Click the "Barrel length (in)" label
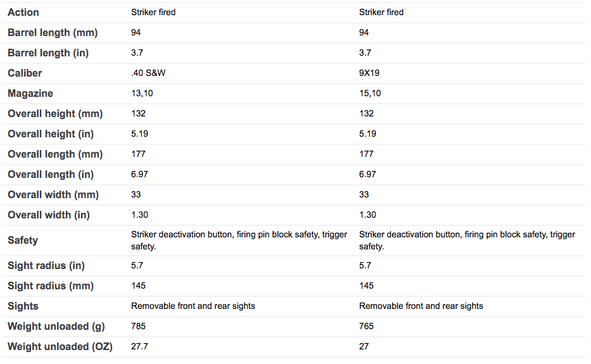Viewport: 591px width, 364px height. pos(49,53)
